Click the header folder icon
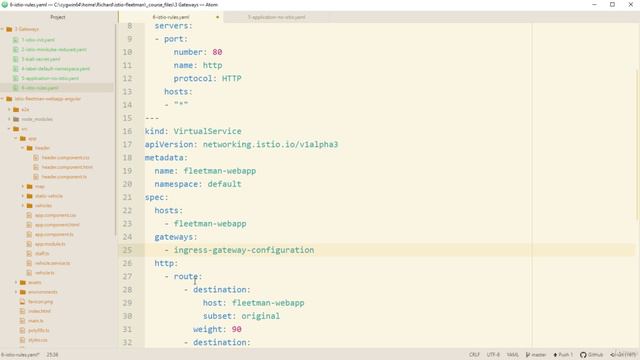 click(x=29, y=148)
